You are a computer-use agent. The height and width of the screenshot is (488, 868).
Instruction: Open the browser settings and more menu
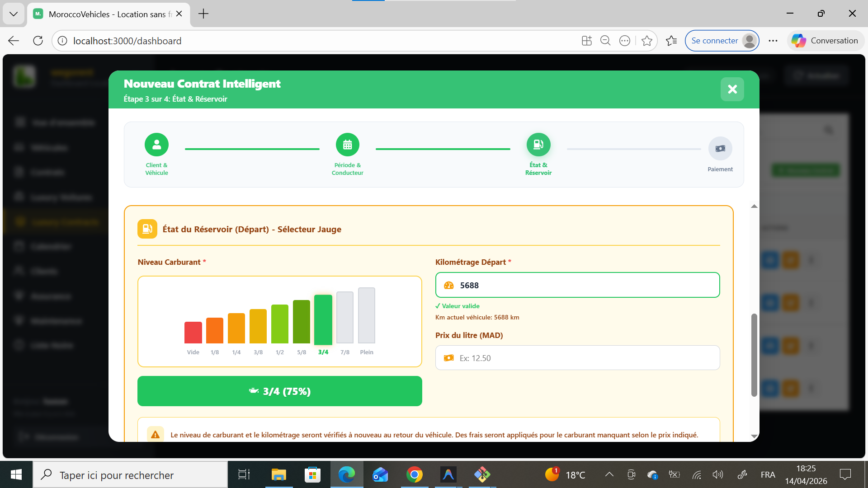773,41
